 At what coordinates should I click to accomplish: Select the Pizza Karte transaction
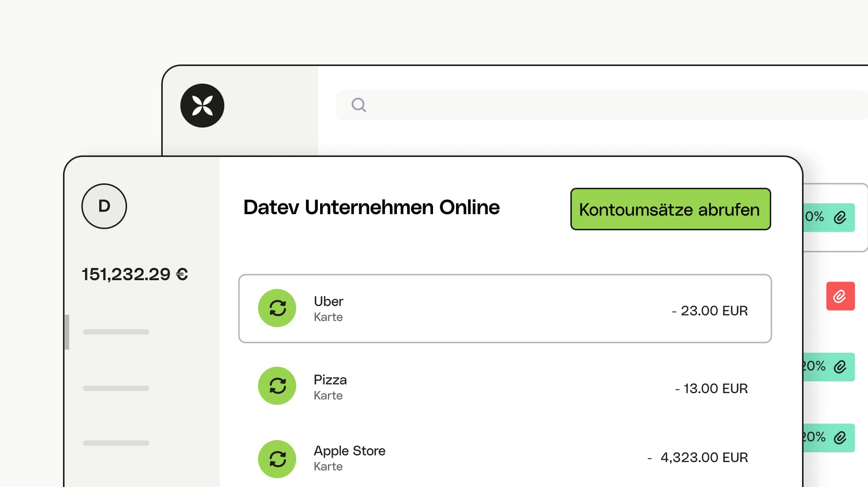point(504,386)
